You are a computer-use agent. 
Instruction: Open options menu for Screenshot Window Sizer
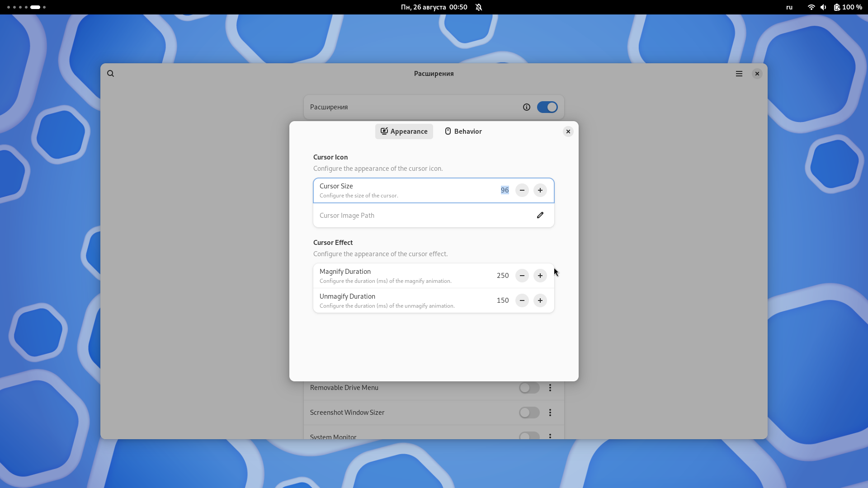[x=550, y=413]
